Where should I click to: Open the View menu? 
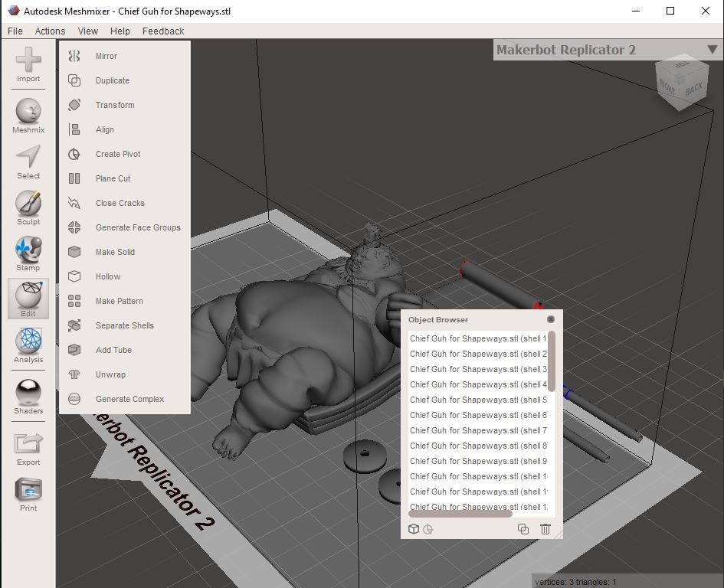[x=88, y=31]
